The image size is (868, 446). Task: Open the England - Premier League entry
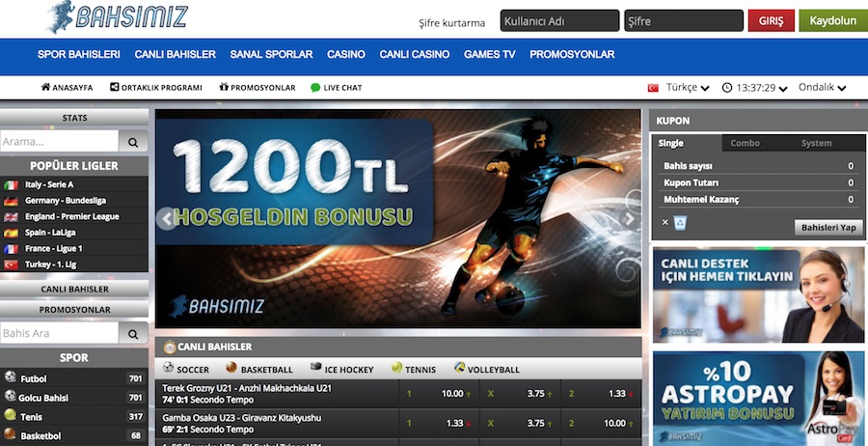coord(72,216)
